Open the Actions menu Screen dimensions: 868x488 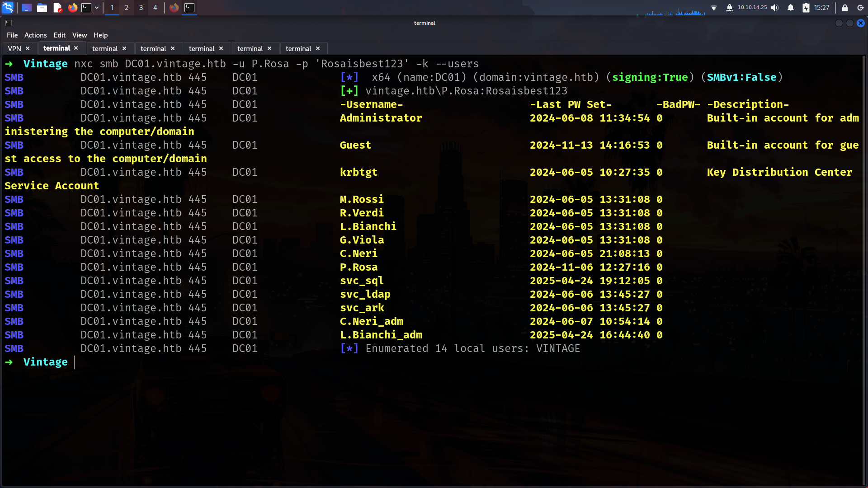click(36, 35)
